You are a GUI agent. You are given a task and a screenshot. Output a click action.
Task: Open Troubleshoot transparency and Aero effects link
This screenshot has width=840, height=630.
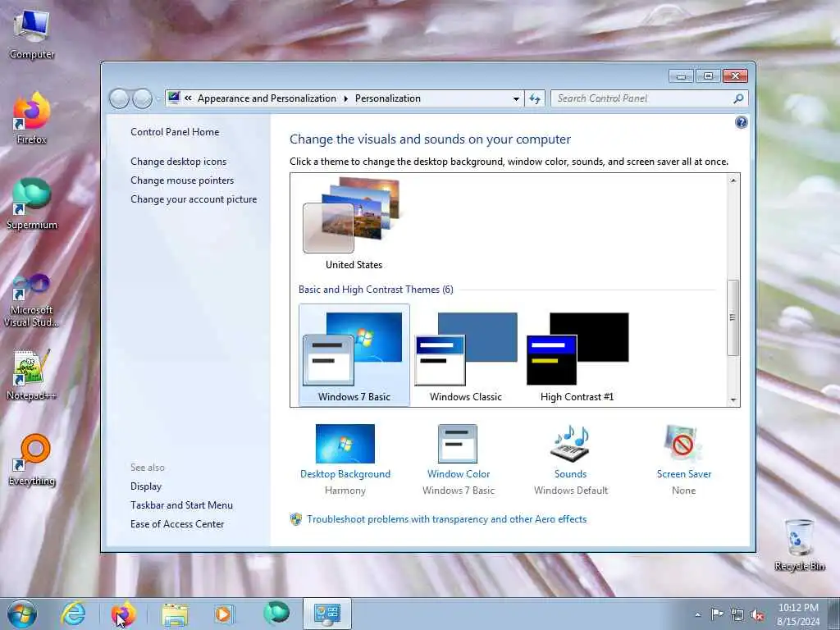pos(447,518)
